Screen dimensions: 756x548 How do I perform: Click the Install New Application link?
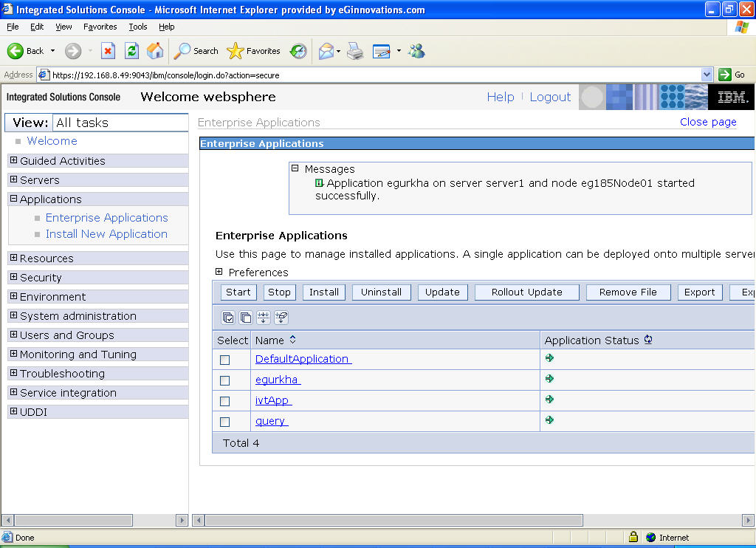point(106,234)
